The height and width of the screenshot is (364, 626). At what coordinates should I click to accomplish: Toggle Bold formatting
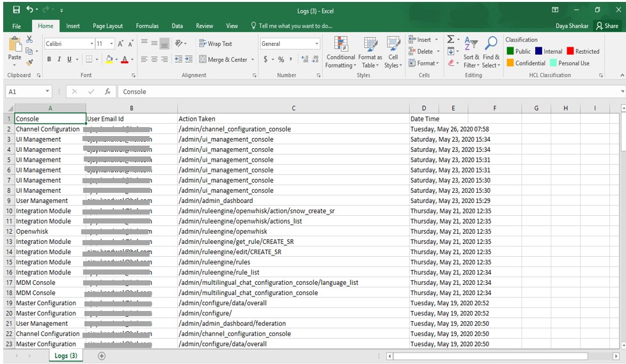click(x=49, y=59)
